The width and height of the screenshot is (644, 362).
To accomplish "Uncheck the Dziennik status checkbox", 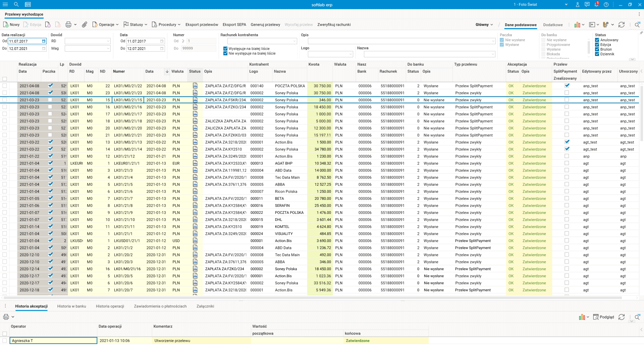I will [597, 54].
